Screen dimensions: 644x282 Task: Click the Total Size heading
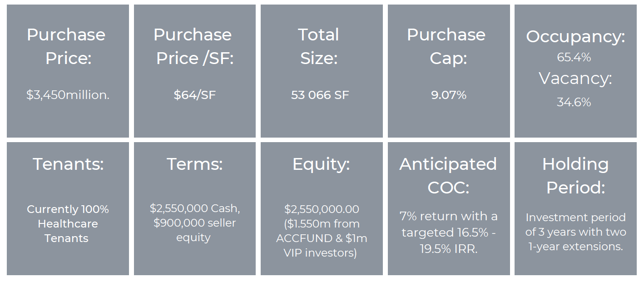click(319, 46)
